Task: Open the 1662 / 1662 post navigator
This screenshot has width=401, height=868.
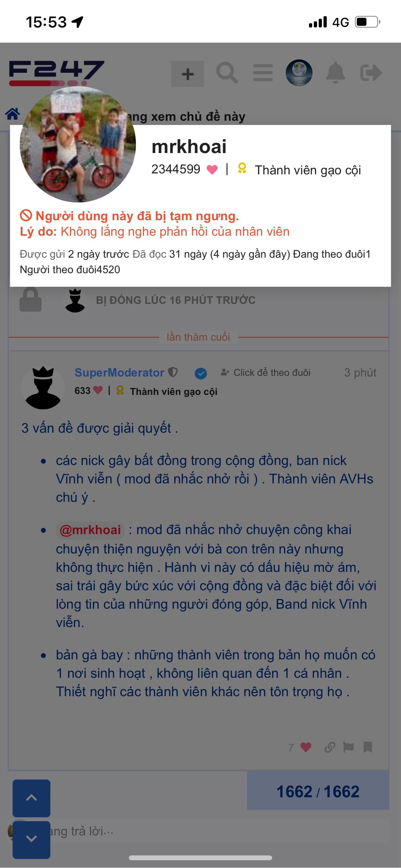Action: (318, 791)
